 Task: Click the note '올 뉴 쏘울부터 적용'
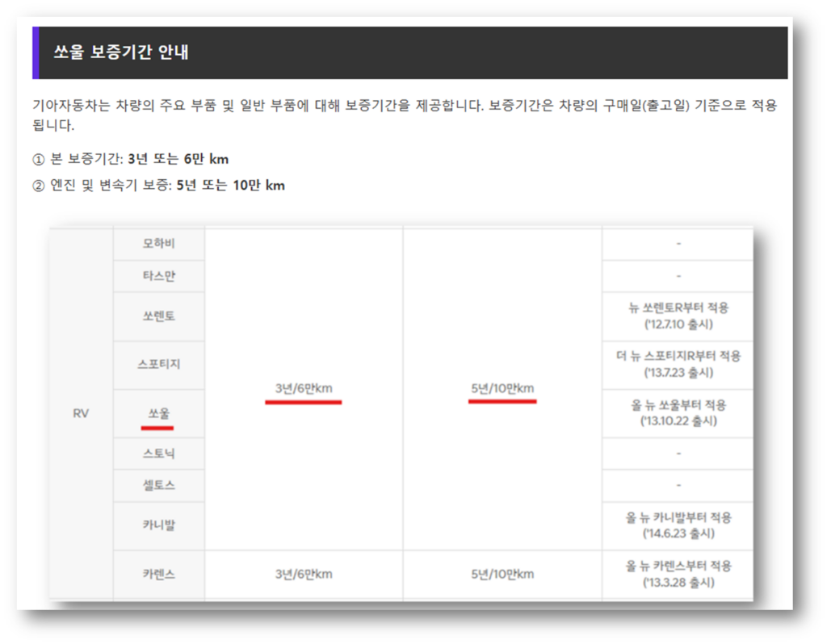[x=678, y=405]
